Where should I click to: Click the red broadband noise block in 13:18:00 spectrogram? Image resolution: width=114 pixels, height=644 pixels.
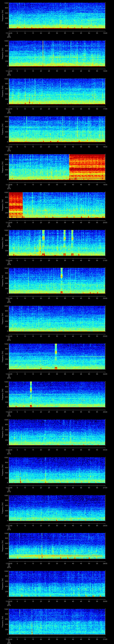tap(87, 167)
